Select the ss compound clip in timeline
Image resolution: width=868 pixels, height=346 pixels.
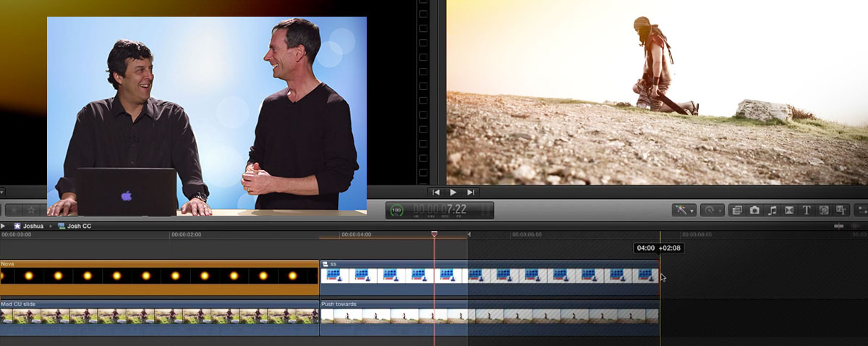pyautogui.click(x=489, y=277)
